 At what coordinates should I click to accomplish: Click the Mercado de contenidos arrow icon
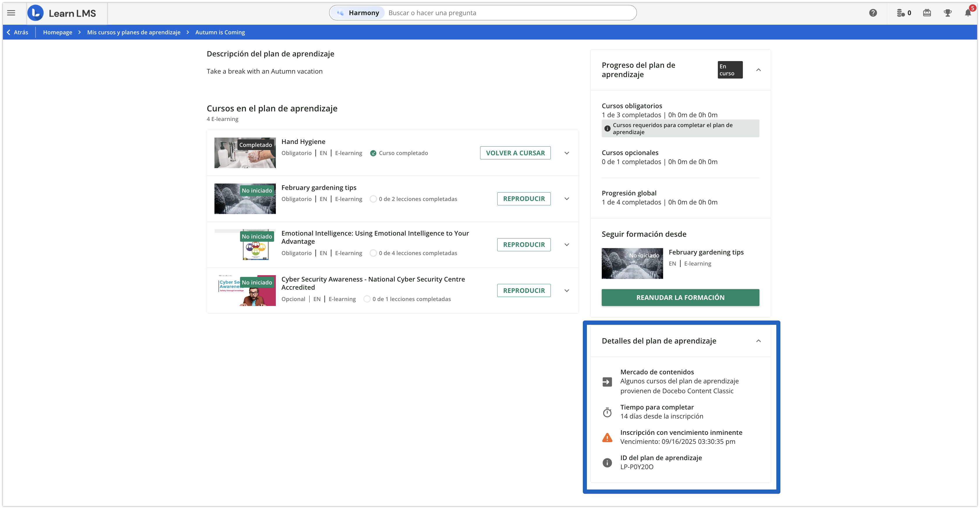click(607, 382)
